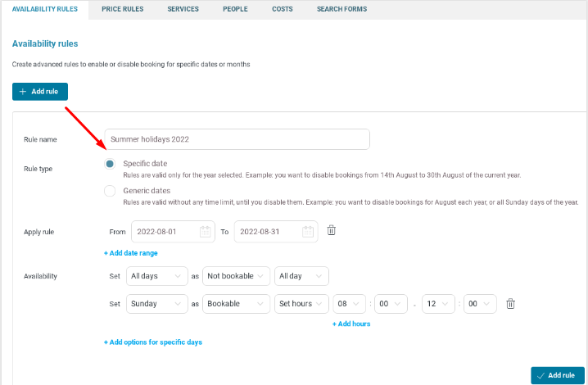This screenshot has height=385, width=588.
Task: Change start hour 08 dropdown
Action: (x=349, y=304)
